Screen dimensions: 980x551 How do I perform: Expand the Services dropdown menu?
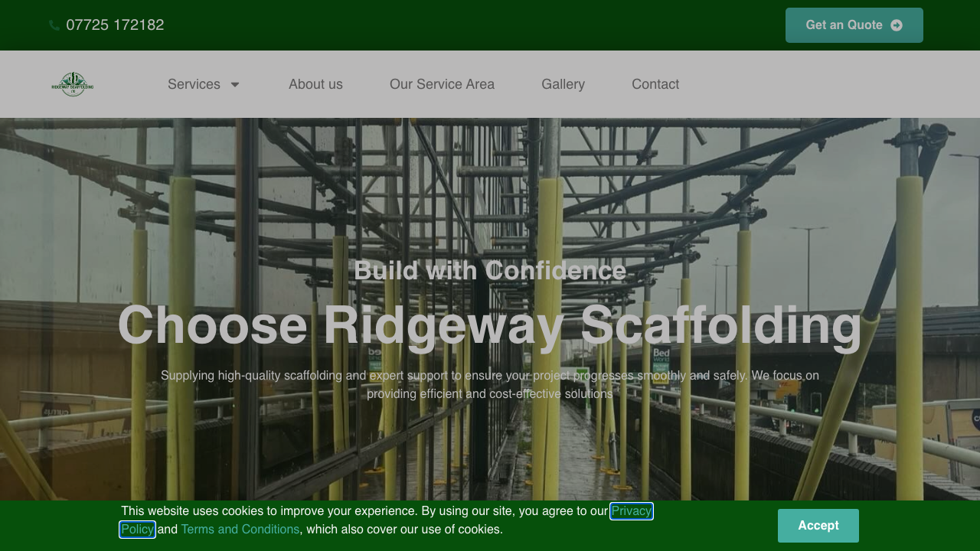click(204, 84)
